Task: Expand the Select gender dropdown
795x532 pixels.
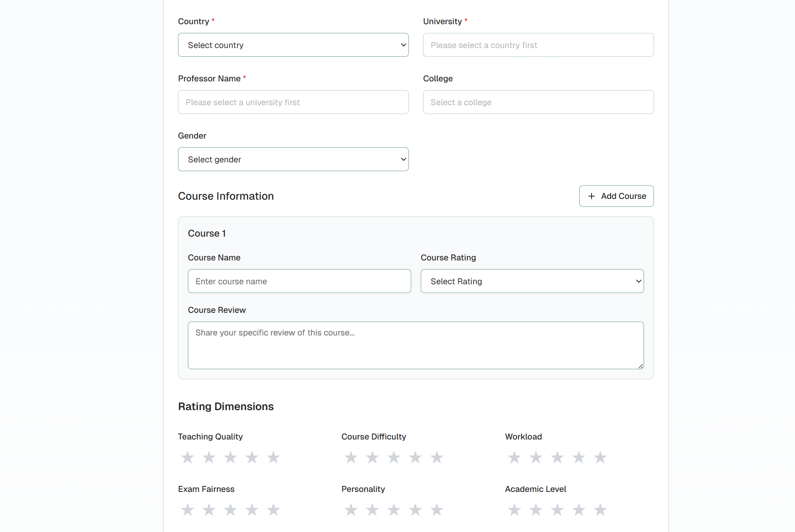Action: [293, 159]
